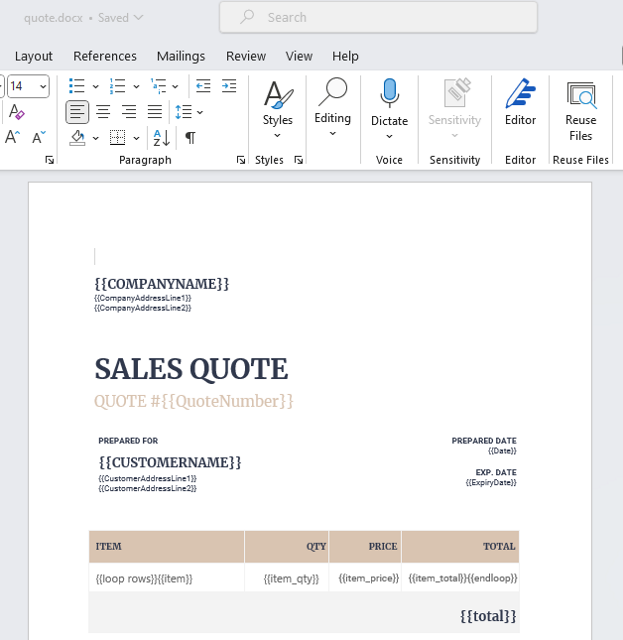Viewport: 623px width, 640px height.
Task: Click the QUOTE #{{QuoteNumber}} line
Action: tap(194, 401)
